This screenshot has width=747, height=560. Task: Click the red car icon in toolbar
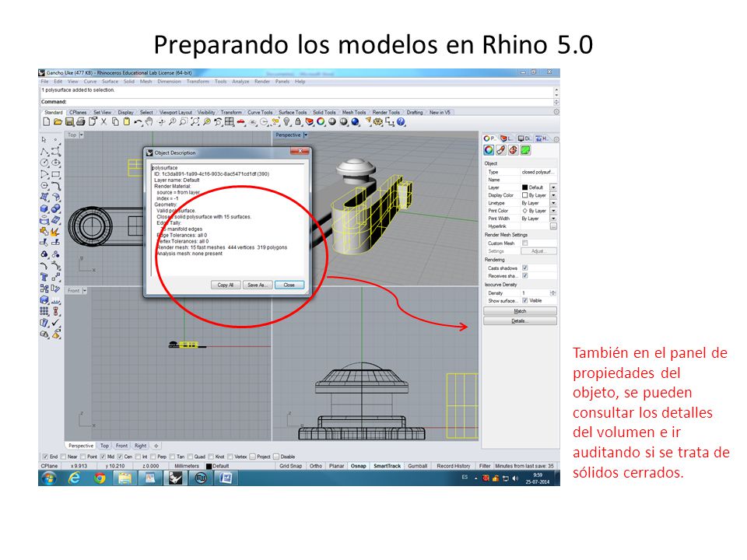click(241, 122)
